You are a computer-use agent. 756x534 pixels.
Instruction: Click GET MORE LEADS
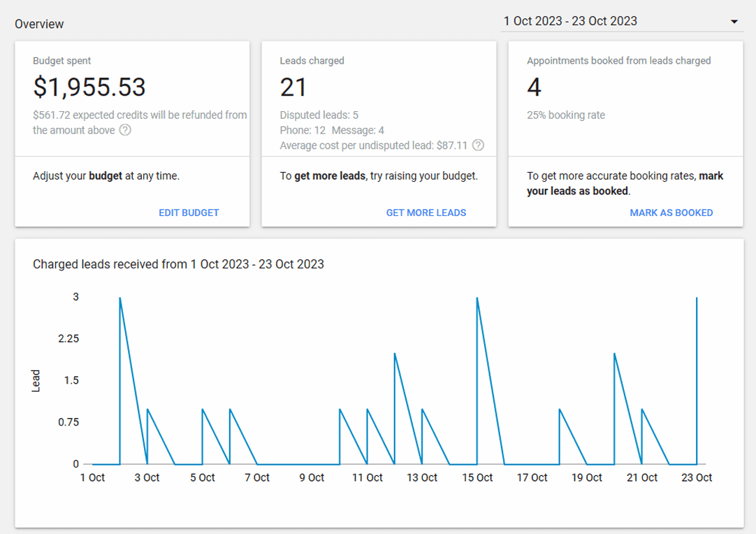[426, 212]
